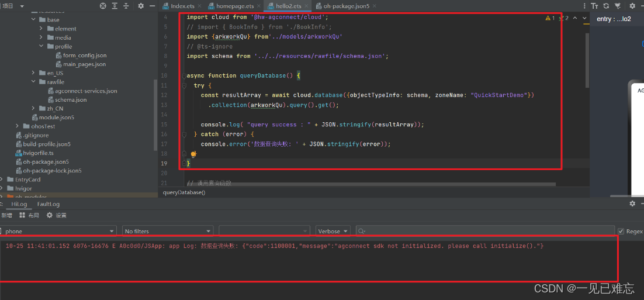This screenshot has width=644, height=300.
Task: Open project panel settings gear
Action: click(141, 6)
